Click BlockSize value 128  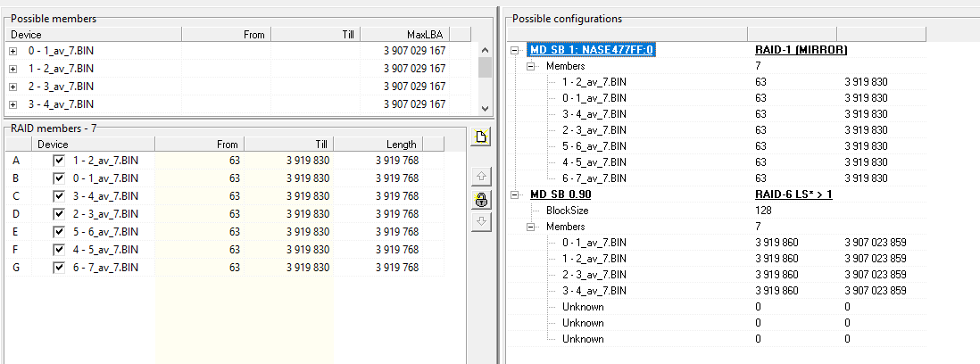763,211
